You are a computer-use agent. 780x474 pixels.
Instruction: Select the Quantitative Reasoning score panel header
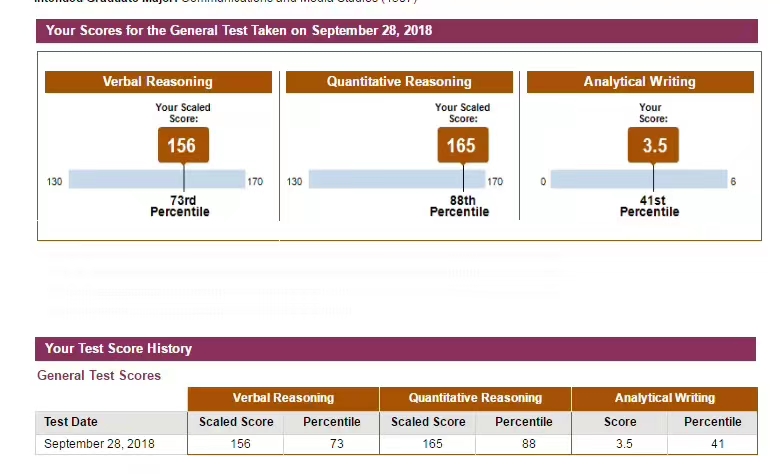(x=399, y=82)
